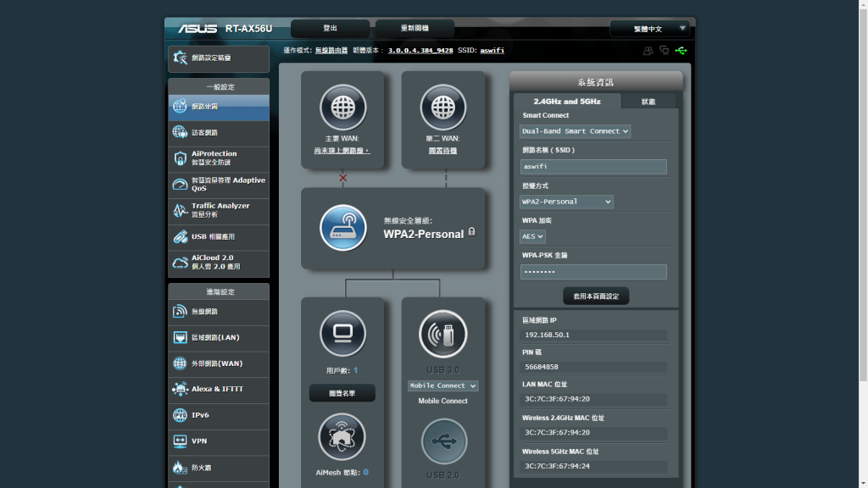Open the Guest Network sidebar icon
868x488 pixels.
coord(180,132)
